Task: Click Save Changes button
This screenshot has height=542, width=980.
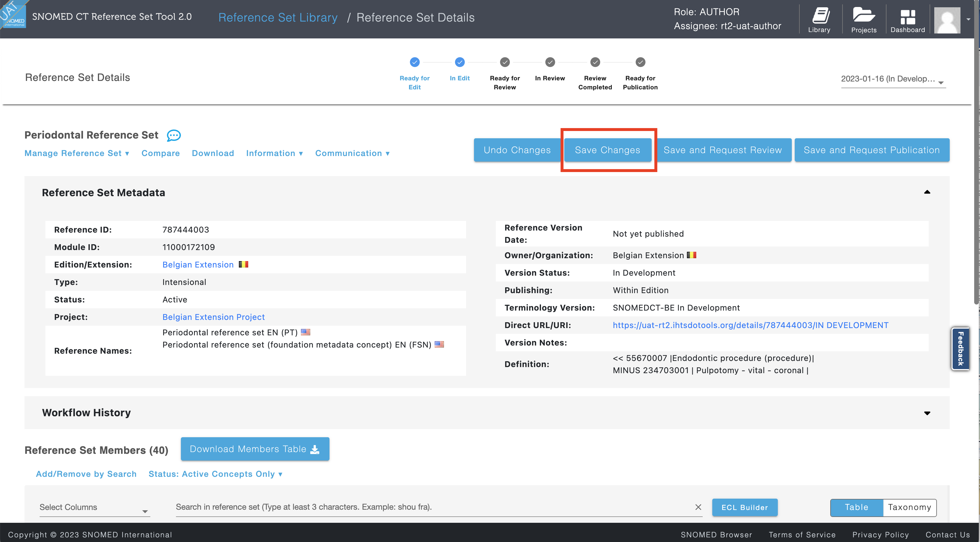Action: point(608,150)
